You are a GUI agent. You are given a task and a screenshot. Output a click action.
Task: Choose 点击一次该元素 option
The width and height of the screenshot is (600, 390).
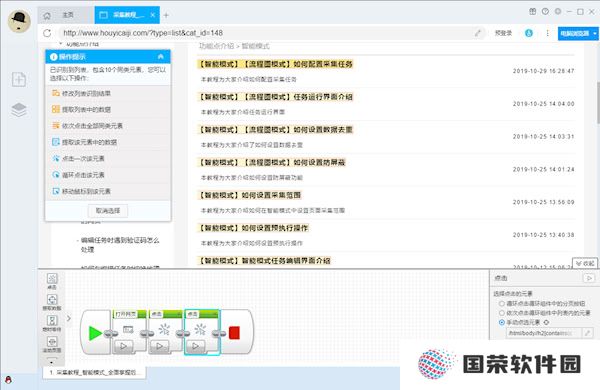point(108,158)
